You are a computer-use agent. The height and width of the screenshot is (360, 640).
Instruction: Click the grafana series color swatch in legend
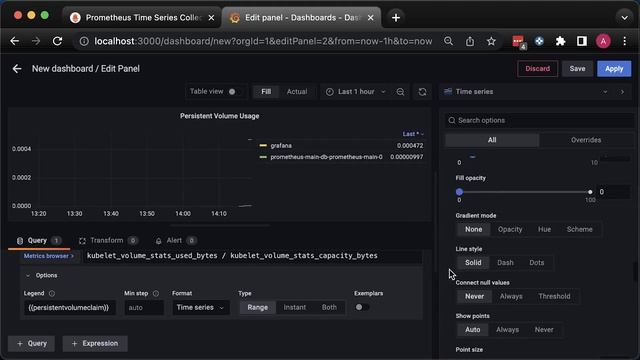point(263,145)
